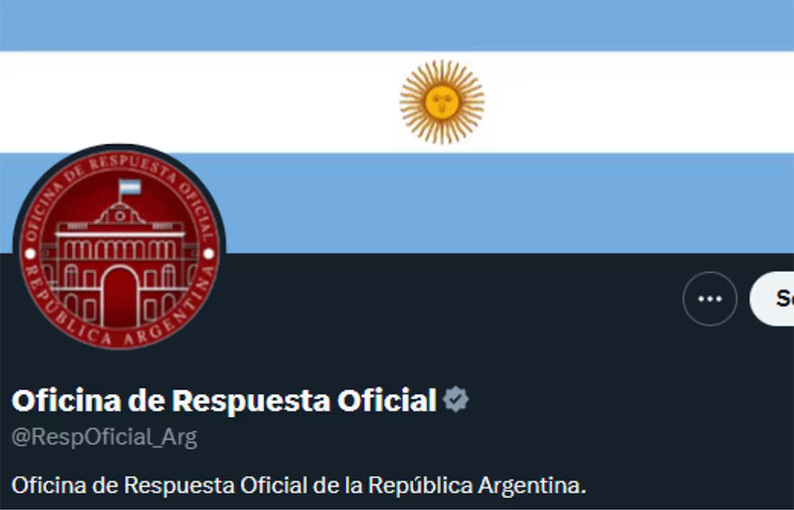
Task: Click the left white dot on the seal
Action: coord(30,253)
